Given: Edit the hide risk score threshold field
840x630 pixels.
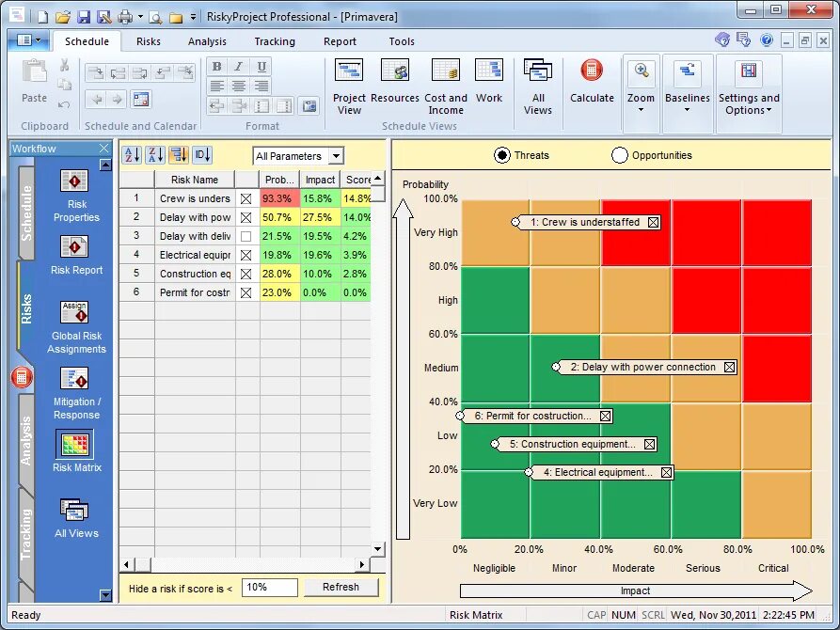Looking at the screenshot, I should [269, 587].
